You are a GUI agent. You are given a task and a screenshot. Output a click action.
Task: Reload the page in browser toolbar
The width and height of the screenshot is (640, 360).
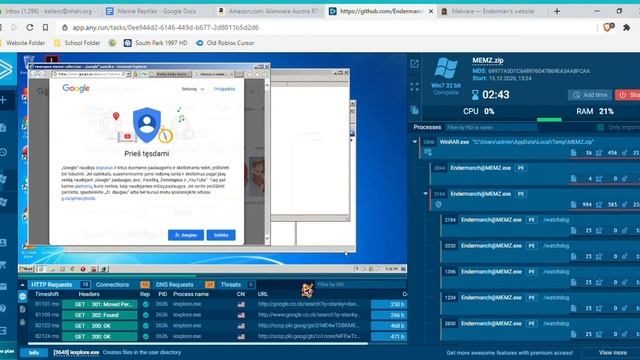(x=30, y=27)
